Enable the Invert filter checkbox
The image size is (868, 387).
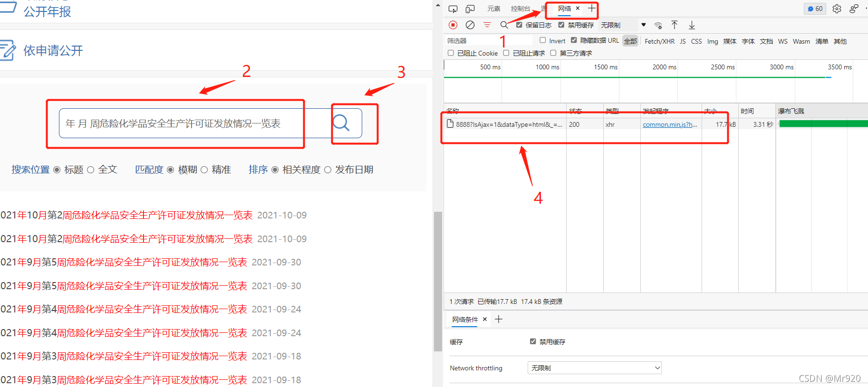tap(543, 40)
